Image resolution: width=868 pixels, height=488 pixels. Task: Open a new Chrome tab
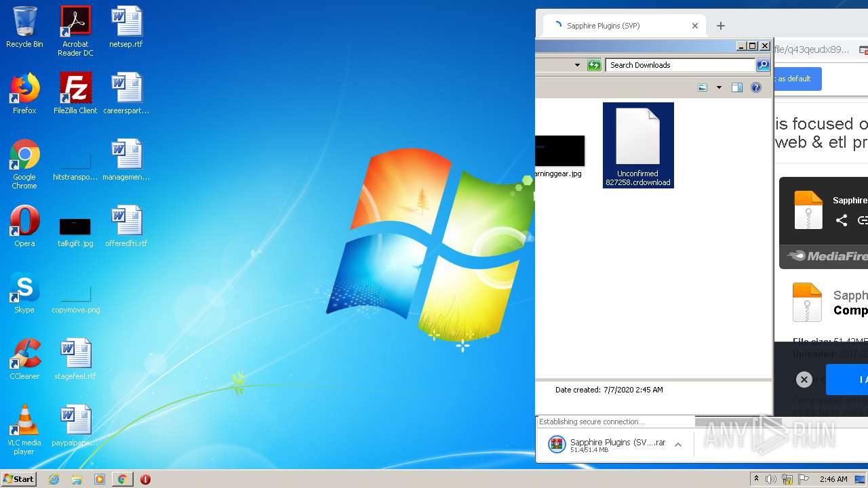[x=721, y=26]
